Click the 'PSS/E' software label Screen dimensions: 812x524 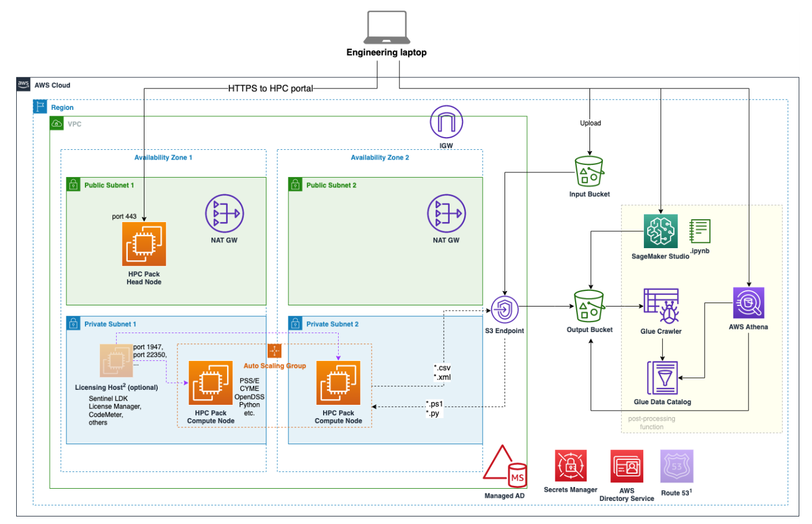coord(250,381)
